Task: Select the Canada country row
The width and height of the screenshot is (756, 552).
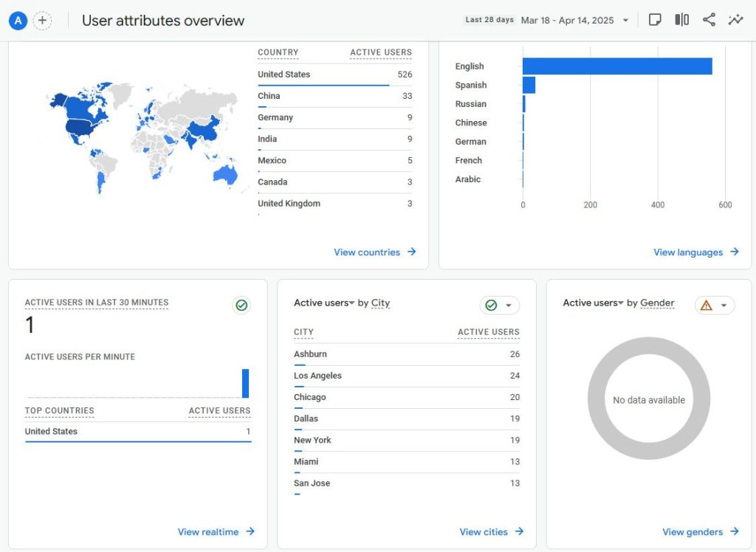Action: pyautogui.click(x=335, y=182)
